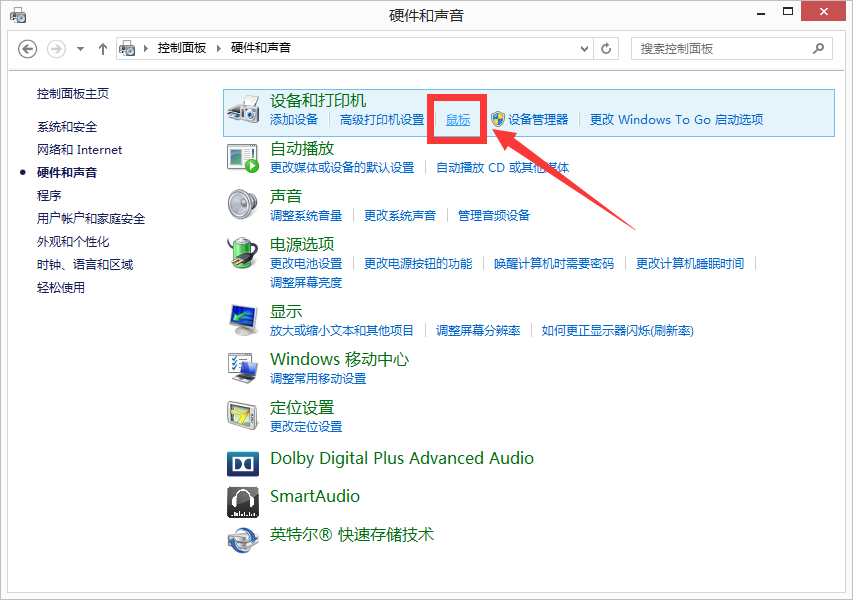Image resolution: width=853 pixels, height=600 pixels.
Task: Click the Sound (声音) speaker icon
Action: coord(243,205)
